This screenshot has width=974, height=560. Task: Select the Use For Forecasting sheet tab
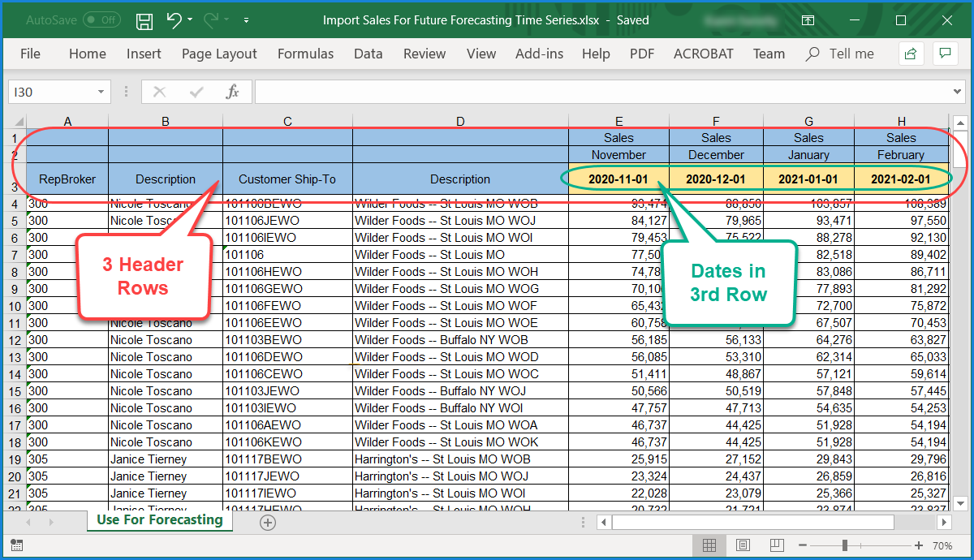(x=159, y=520)
